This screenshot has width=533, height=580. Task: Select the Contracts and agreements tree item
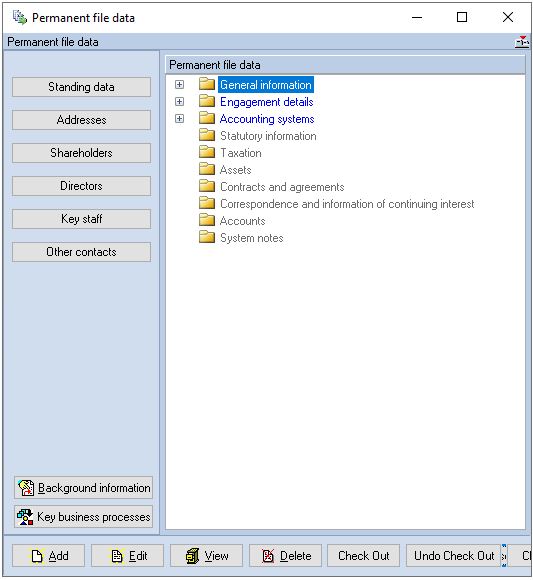(x=282, y=187)
